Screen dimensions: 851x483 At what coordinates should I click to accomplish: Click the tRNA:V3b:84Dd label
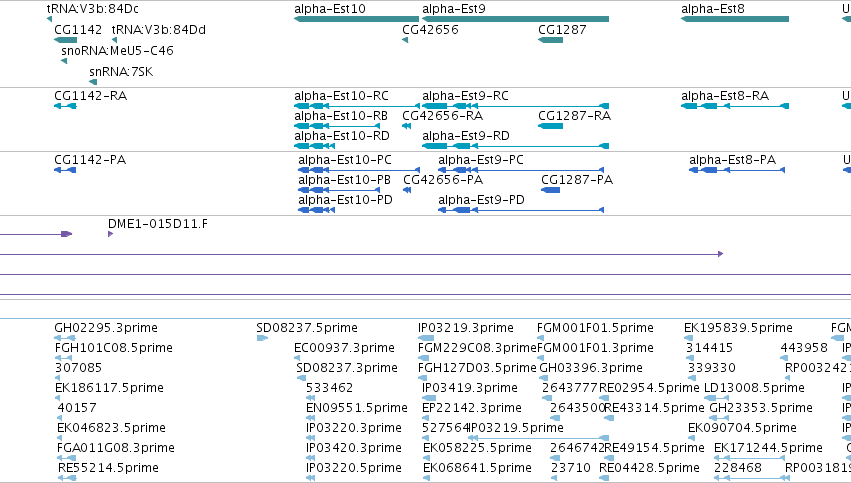tap(158, 30)
